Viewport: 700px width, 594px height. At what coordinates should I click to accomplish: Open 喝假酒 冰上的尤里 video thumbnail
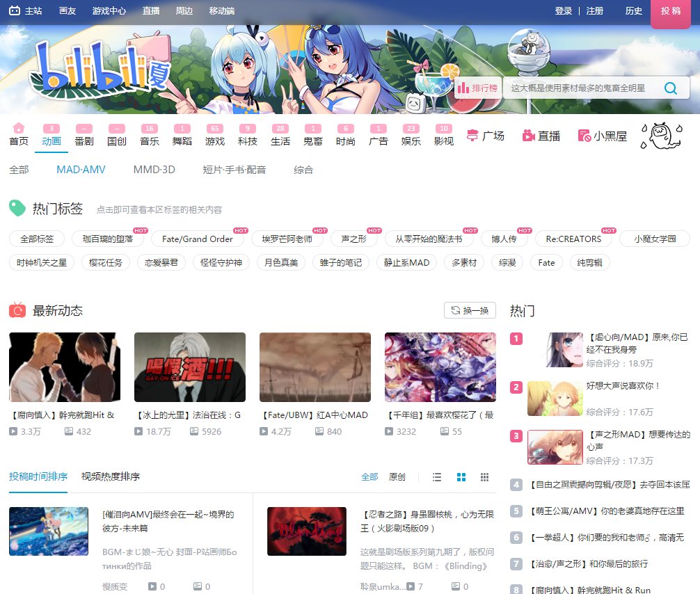click(190, 367)
